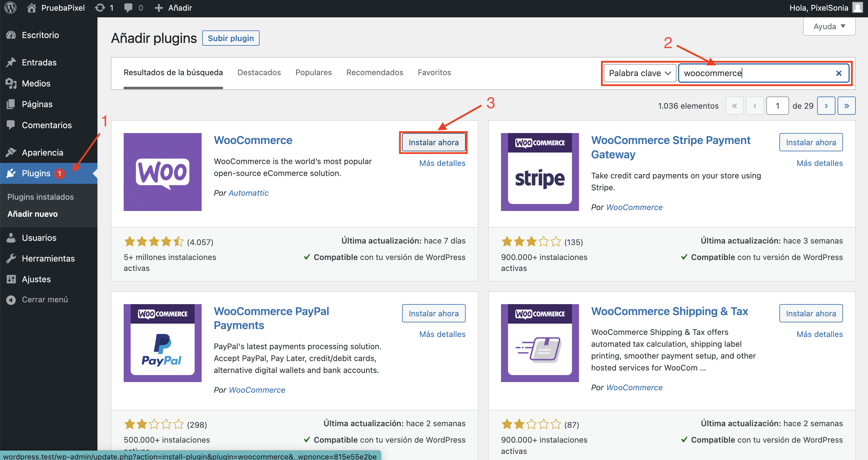Click the Subir plugin button

(x=231, y=38)
